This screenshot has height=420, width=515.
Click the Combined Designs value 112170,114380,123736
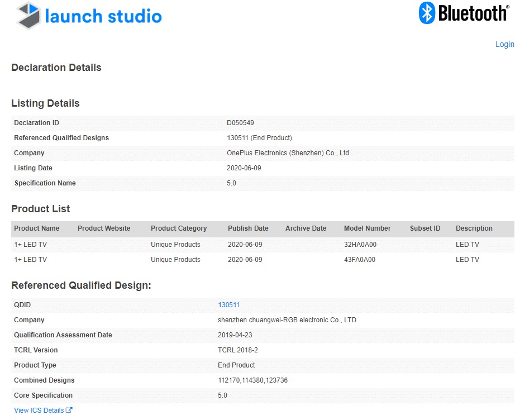tap(252, 380)
